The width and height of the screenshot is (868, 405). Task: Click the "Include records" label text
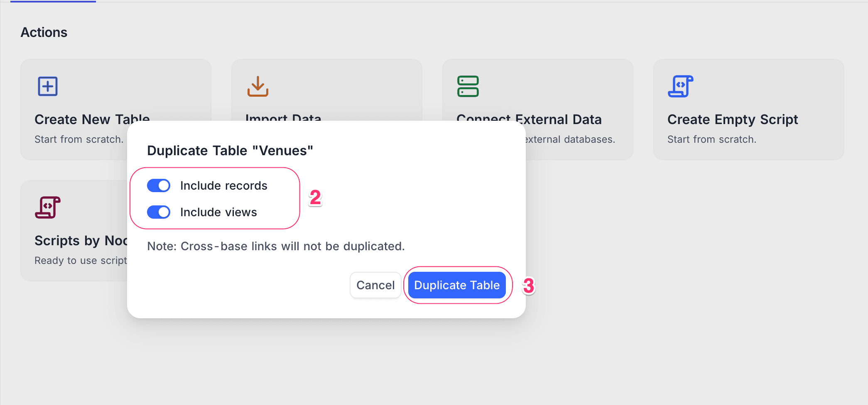pos(223,185)
